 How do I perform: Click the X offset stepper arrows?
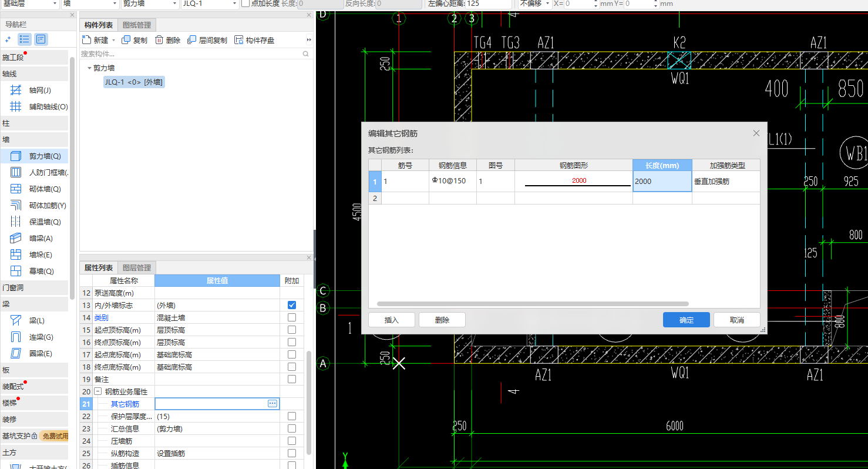pyautogui.click(x=596, y=4)
